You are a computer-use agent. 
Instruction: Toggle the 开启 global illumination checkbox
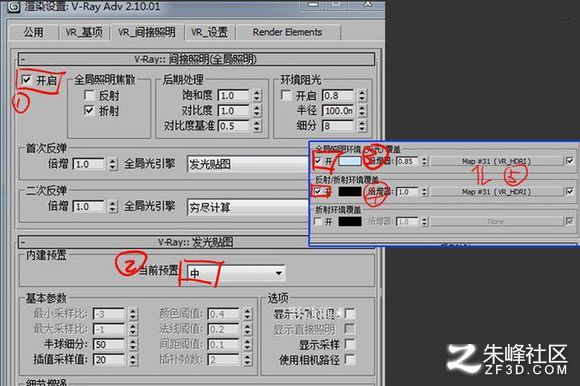26,79
